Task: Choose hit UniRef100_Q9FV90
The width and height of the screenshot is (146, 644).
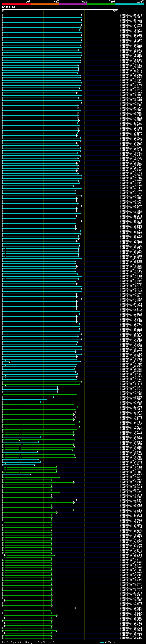Action: click(x=131, y=608)
